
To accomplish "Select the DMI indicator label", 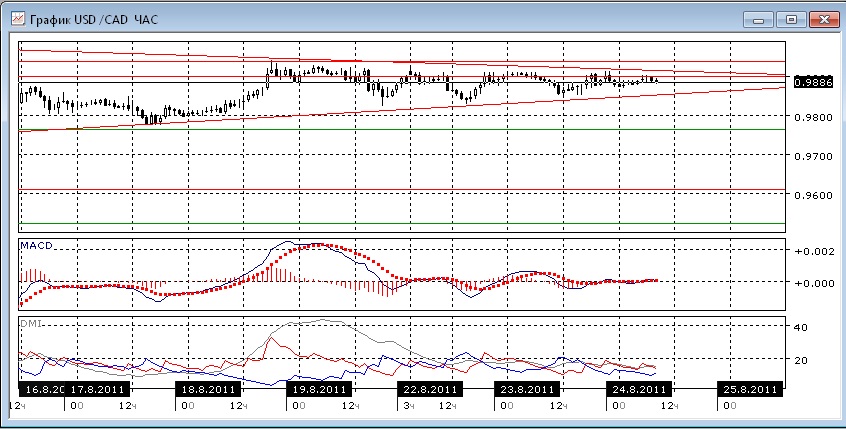I will tap(31, 323).
